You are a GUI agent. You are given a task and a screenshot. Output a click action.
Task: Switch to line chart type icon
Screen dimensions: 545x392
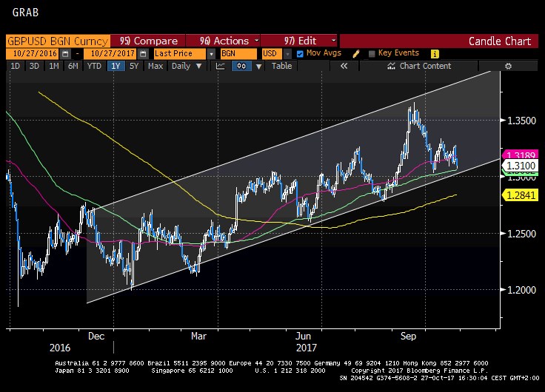tap(220, 67)
